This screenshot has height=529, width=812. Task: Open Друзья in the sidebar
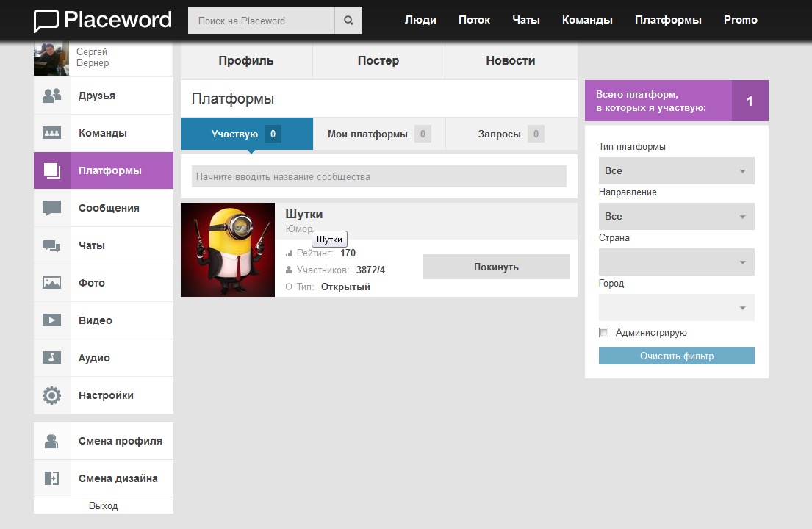point(104,96)
